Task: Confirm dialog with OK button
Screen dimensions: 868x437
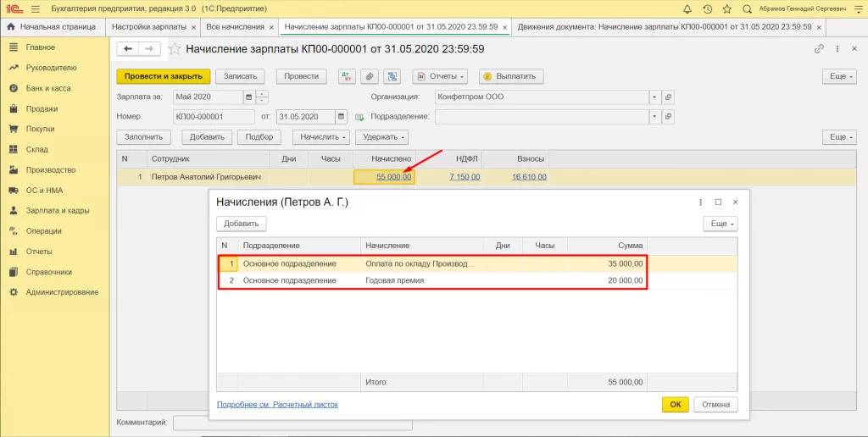Action: [676, 404]
